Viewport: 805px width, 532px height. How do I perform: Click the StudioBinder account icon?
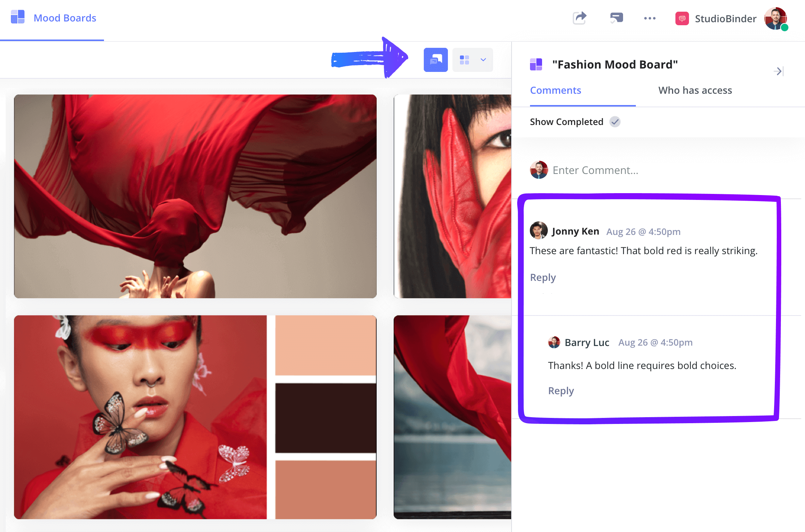coord(778,17)
